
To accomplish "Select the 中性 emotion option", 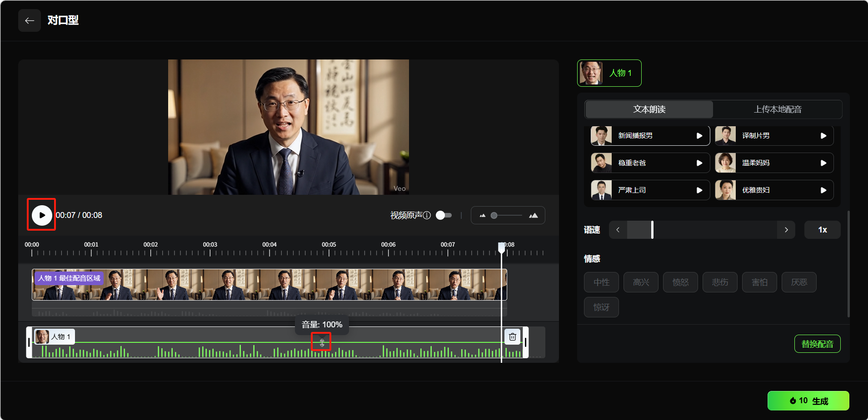I will pyautogui.click(x=601, y=282).
